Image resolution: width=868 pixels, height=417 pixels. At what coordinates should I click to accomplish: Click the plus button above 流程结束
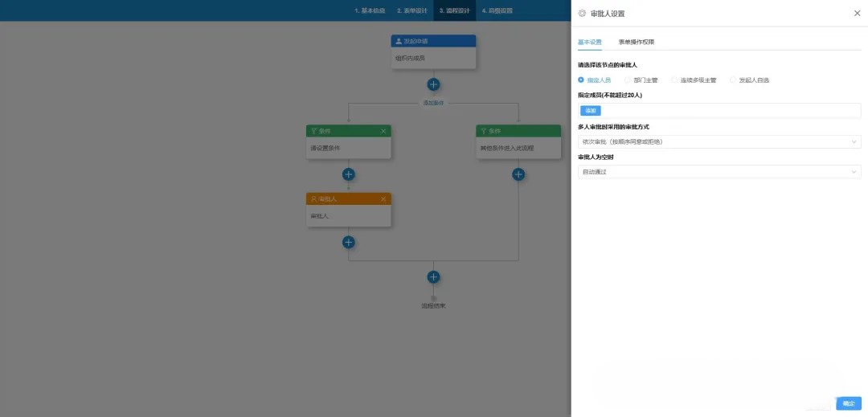(433, 277)
